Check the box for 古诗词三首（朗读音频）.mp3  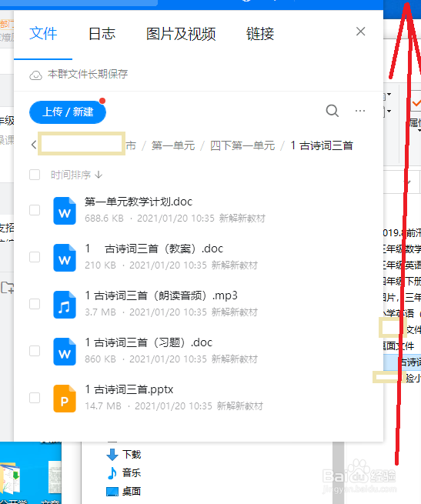pos(35,304)
